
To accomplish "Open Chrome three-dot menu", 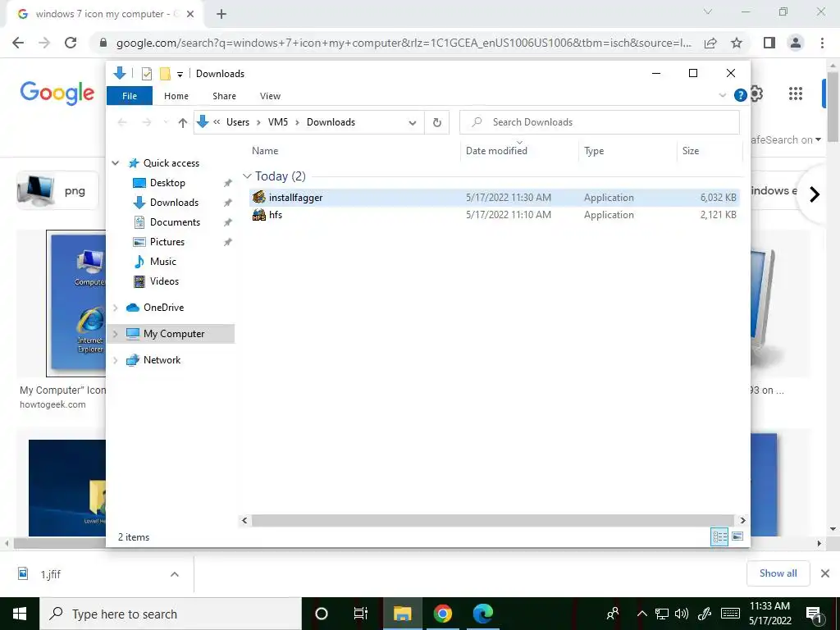I will click(x=822, y=43).
